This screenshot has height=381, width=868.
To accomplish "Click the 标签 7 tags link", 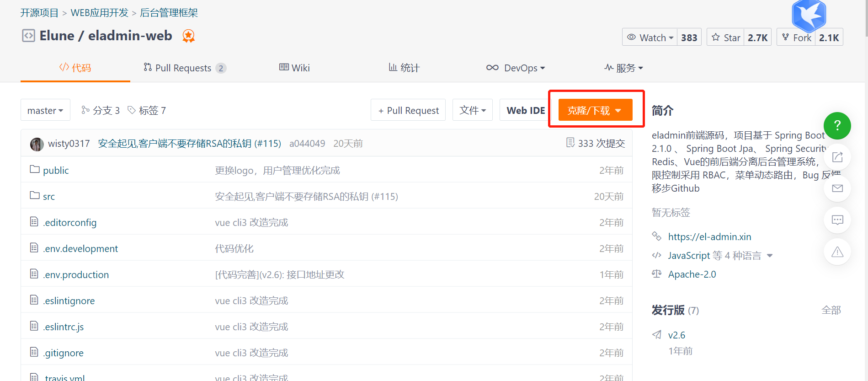I will click(152, 110).
